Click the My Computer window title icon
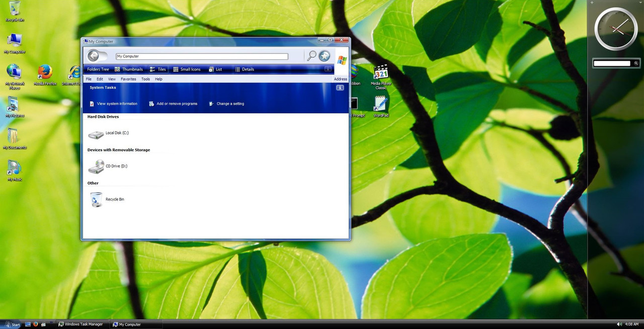The height and width of the screenshot is (329, 644). [x=86, y=41]
